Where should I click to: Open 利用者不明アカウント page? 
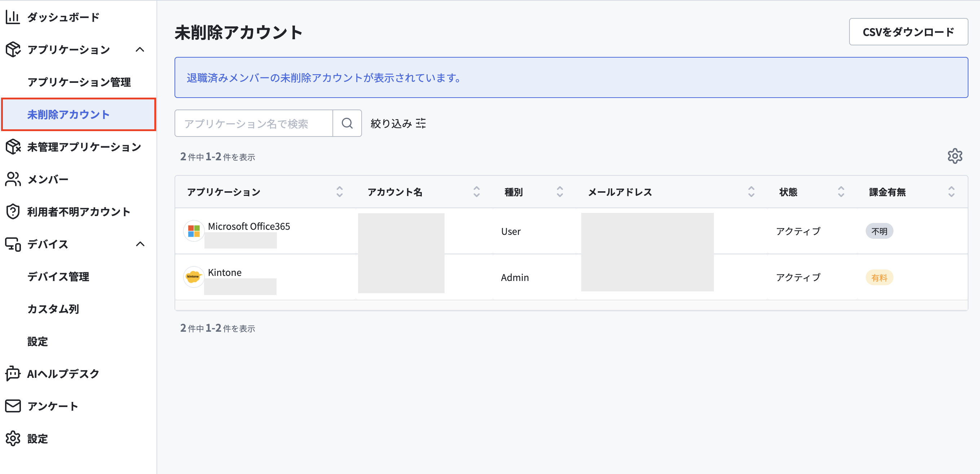(79, 212)
